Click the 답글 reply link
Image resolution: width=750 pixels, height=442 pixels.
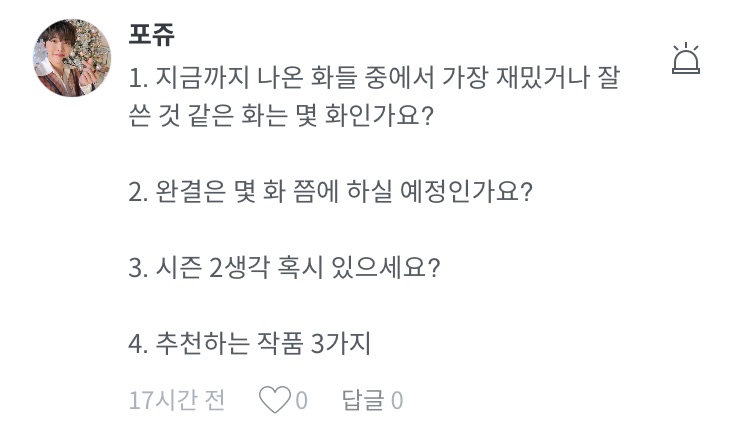pyautogui.click(x=362, y=401)
